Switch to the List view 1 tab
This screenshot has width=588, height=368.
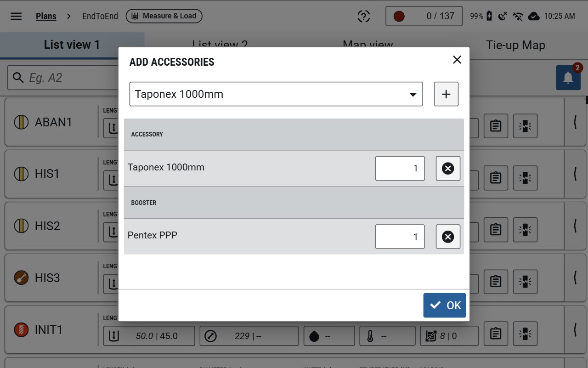coord(72,45)
